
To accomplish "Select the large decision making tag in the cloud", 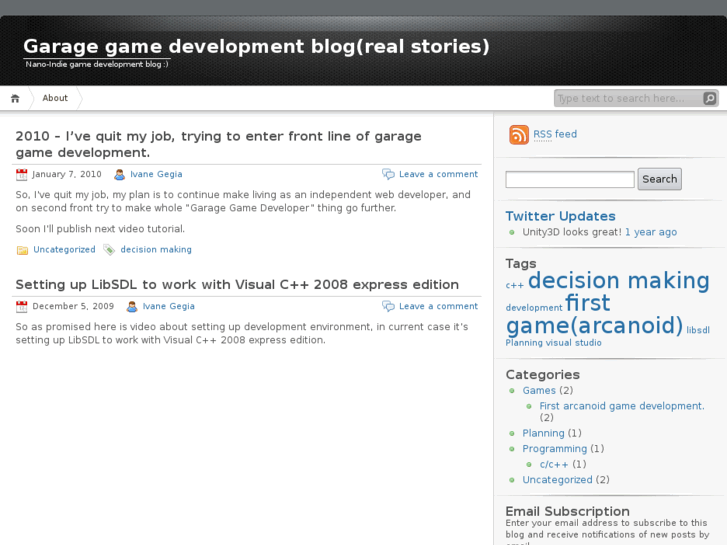I will 619,281.
